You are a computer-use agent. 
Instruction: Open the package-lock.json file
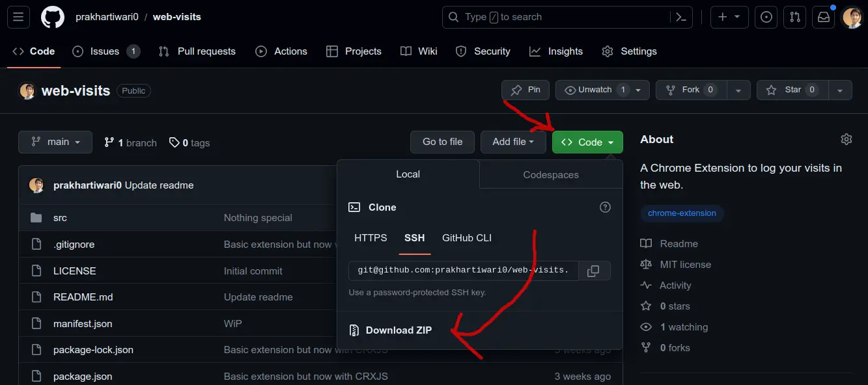93,350
